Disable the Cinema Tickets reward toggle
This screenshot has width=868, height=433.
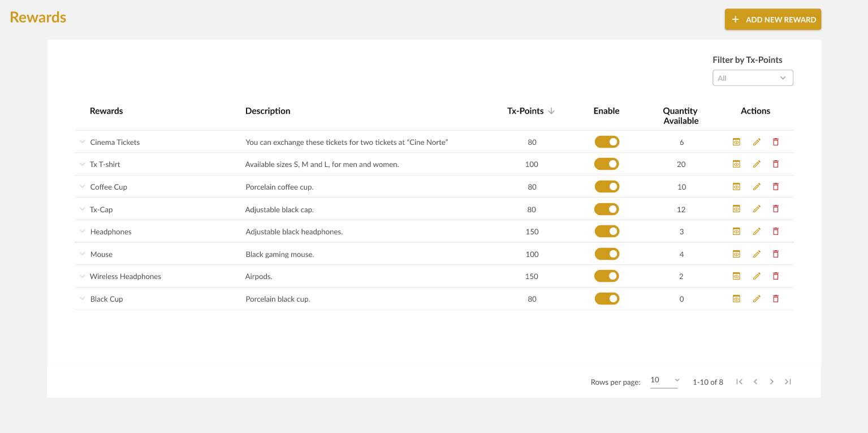pos(607,142)
